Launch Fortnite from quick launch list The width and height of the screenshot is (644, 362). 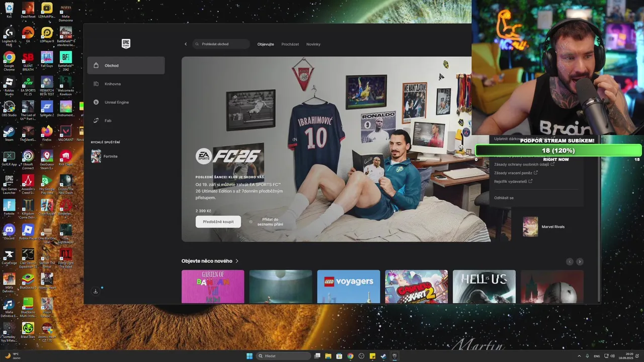pyautogui.click(x=126, y=156)
